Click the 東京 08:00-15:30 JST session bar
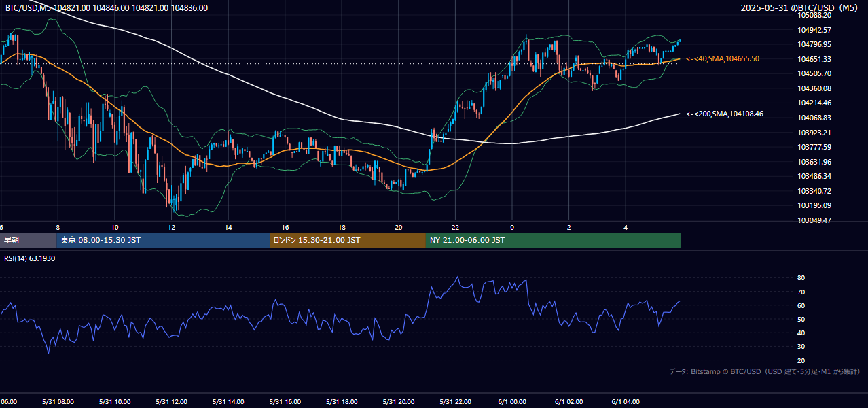The width and height of the screenshot is (868, 408). tap(163, 240)
